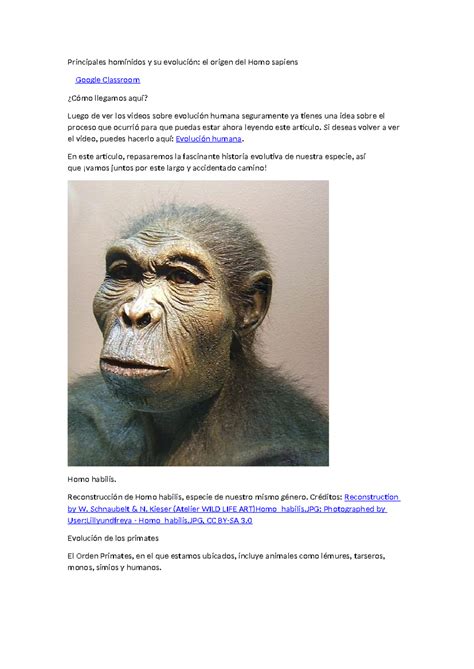Click 'Homo_habilis.JPG: Photographed by' link text
The height and width of the screenshot is (669, 474).
tap(321, 509)
